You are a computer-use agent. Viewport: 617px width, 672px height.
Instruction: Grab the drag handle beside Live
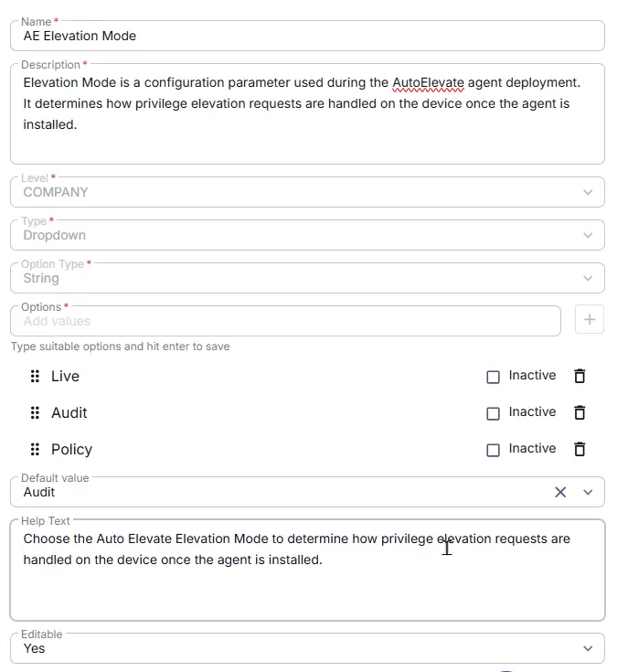pyautogui.click(x=35, y=376)
